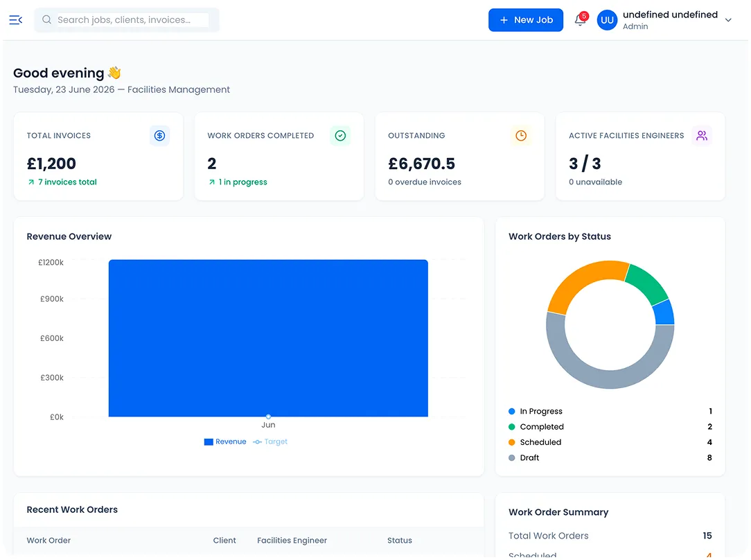The image size is (751, 560).
Task: Click the green Completed donut segment
Action: point(648,281)
